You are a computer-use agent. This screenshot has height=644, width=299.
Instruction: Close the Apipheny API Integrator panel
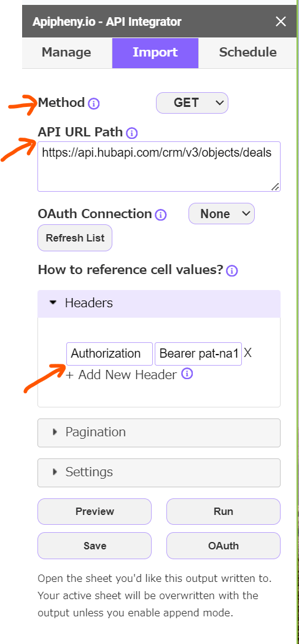(x=281, y=22)
